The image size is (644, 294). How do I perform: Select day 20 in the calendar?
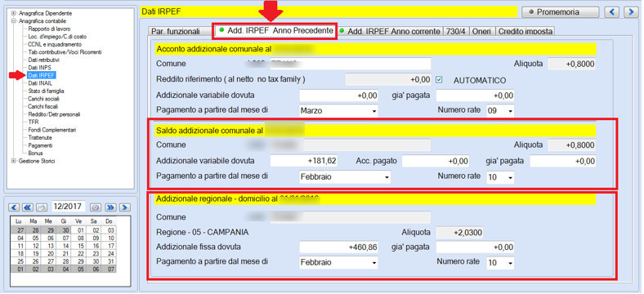[x=50, y=253]
